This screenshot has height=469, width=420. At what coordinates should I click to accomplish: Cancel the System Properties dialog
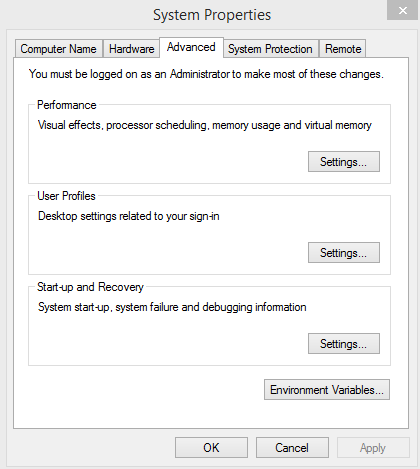click(x=292, y=448)
